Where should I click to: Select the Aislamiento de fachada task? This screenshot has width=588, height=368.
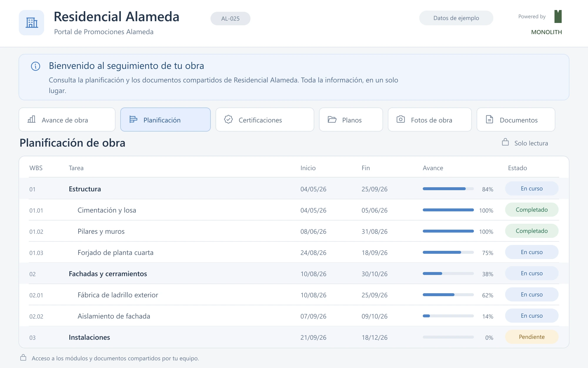114,316
